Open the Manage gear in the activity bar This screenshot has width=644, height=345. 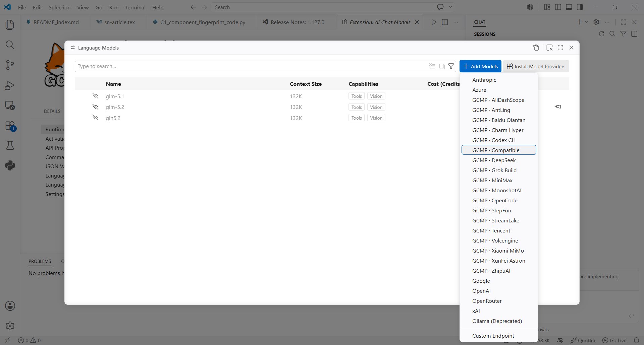[x=10, y=326]
